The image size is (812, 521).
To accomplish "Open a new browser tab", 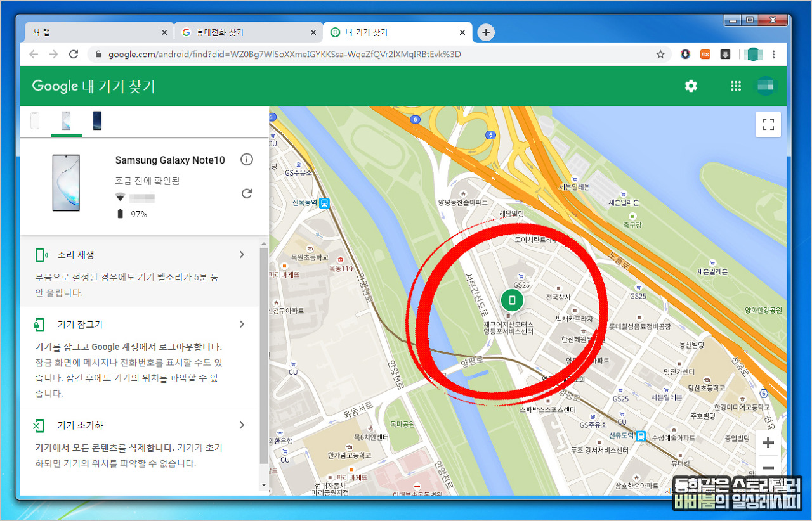I will point(486,32).
